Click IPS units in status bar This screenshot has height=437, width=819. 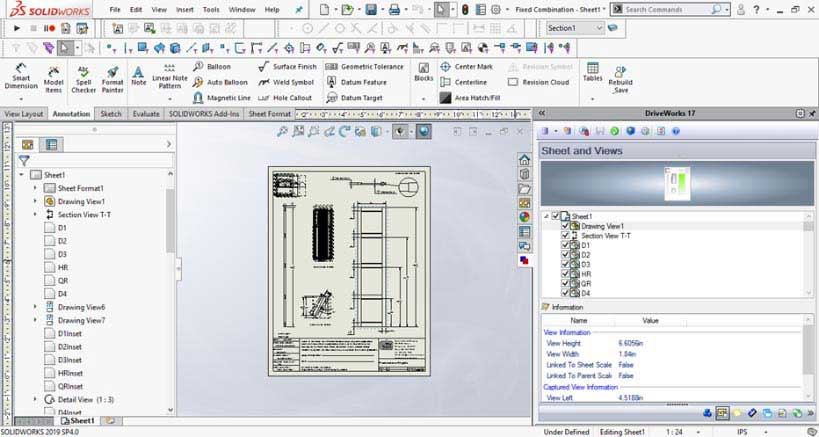pyautogui.click(x=742, y=432)
